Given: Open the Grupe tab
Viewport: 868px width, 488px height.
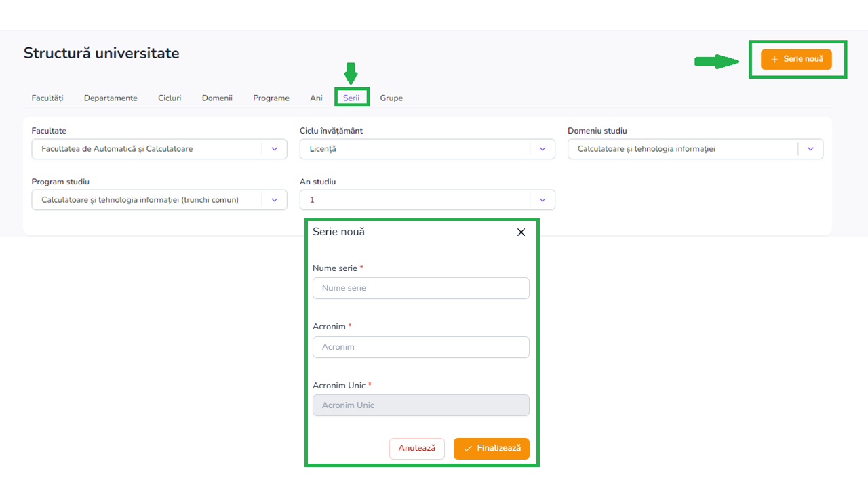Looking at the screenshot, I should tap(391, 98).
